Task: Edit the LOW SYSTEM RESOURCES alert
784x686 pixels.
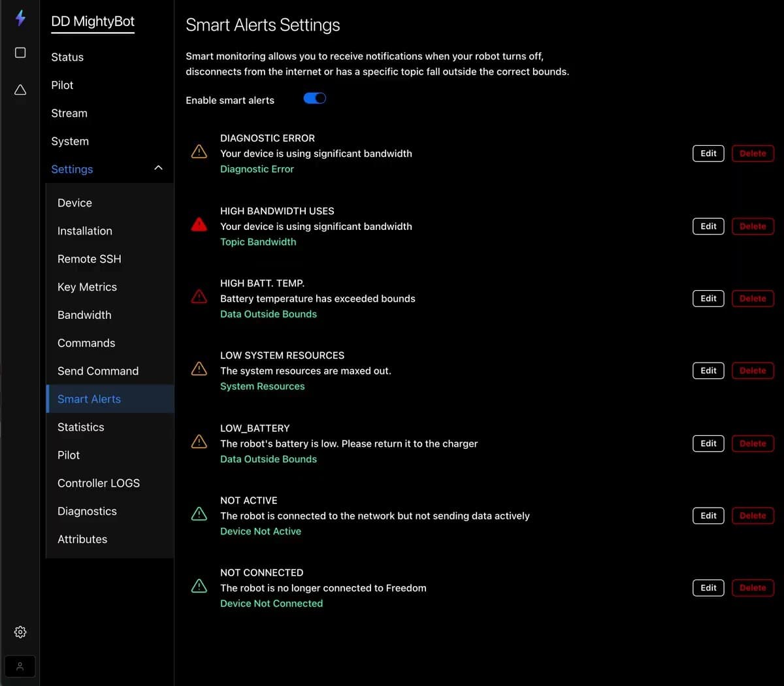Action: 708,370
